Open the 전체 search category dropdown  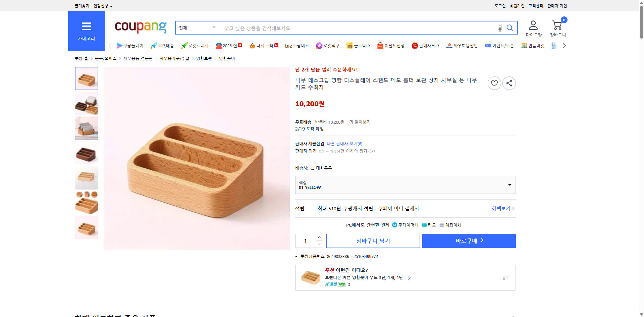197,28
